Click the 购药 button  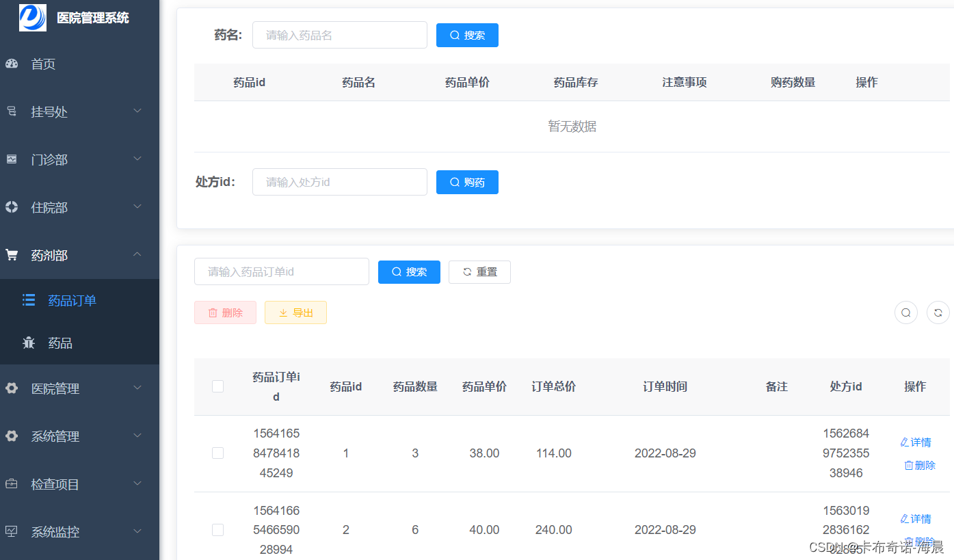pos(467,182)
